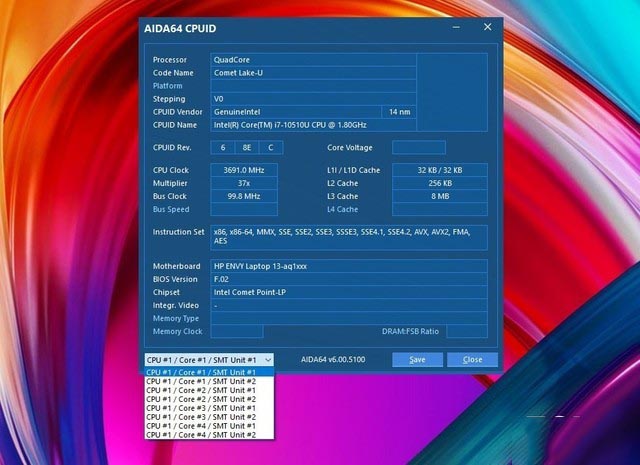Click the 14 nm process field
The width and height of the screenshot is (640, 465).
pyautogui.click(x=399, y=112)
